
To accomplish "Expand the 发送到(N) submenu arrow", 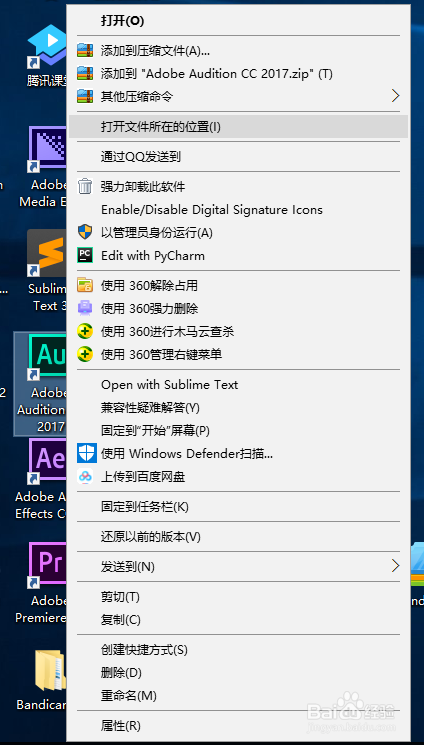I will click(x=395, y=566).
